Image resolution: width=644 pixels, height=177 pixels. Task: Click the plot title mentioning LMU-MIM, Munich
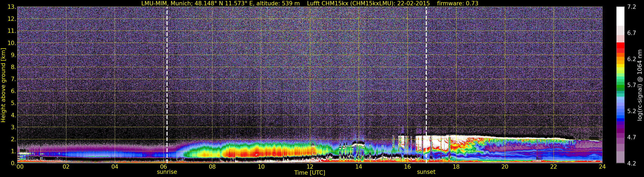point(310,3)
